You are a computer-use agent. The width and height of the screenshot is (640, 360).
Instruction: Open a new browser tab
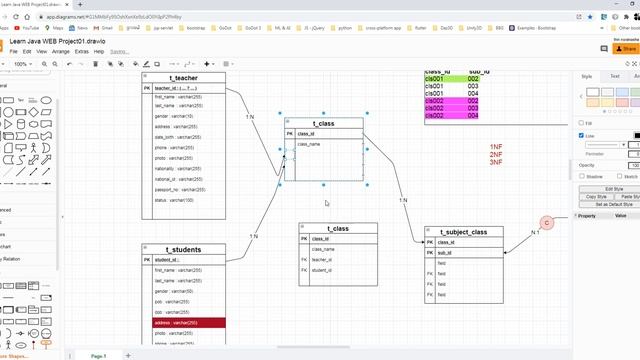tap(80, 4)
